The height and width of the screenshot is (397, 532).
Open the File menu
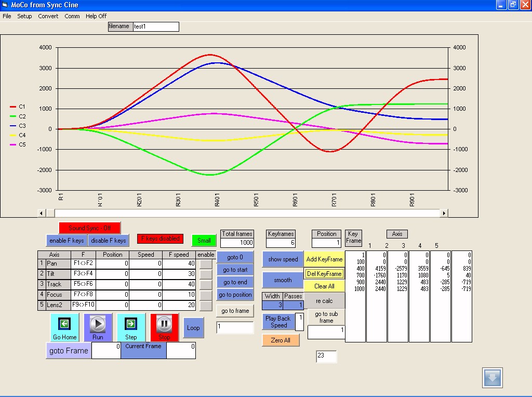pos(7,16)
